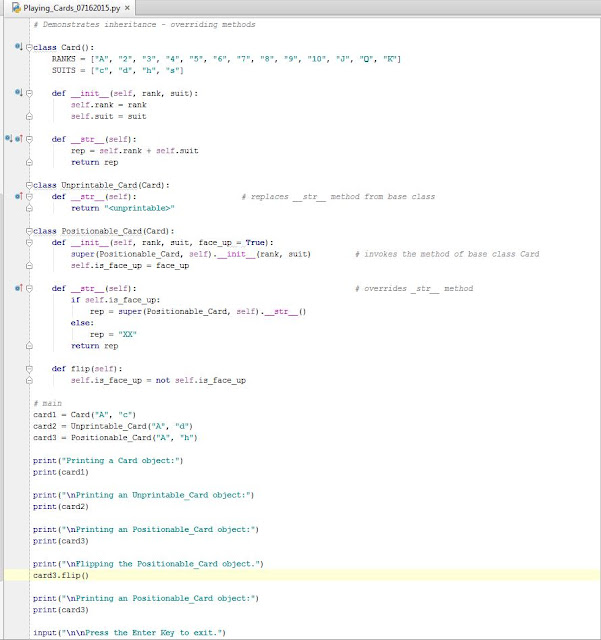Screen dimensions: 601x640
Task: Collapse the def flip fold marker
Action: [x=29, y=369]
